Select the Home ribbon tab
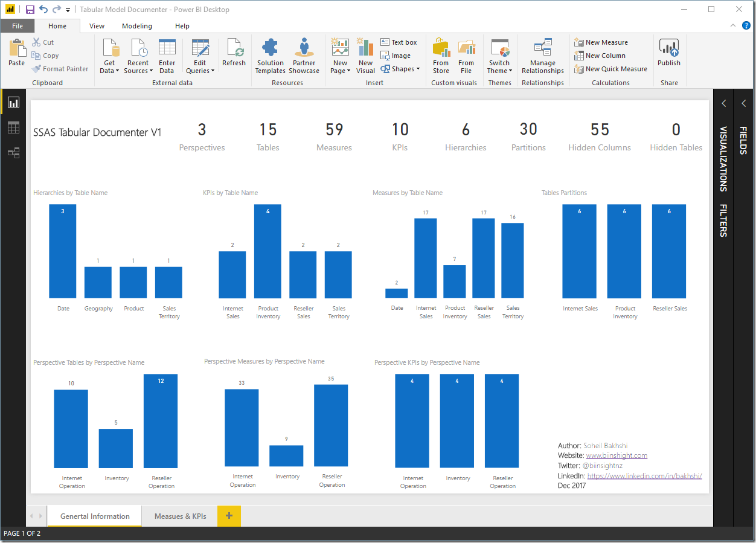Viewport: 756px width, 543px height. (57, 26)
